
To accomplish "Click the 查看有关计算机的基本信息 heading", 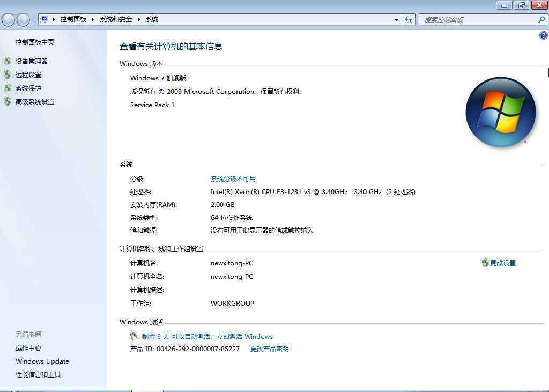I will pos(171,46).
